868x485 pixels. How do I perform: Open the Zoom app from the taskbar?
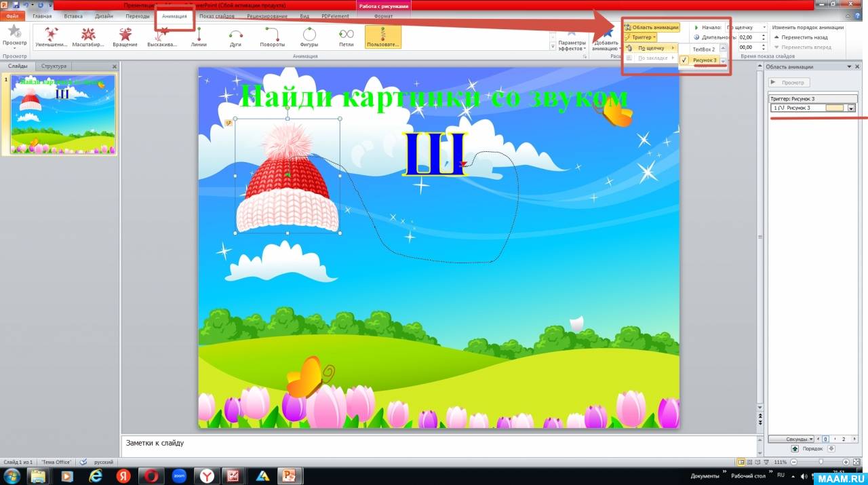pyautogui.click(x=179, y=476)
